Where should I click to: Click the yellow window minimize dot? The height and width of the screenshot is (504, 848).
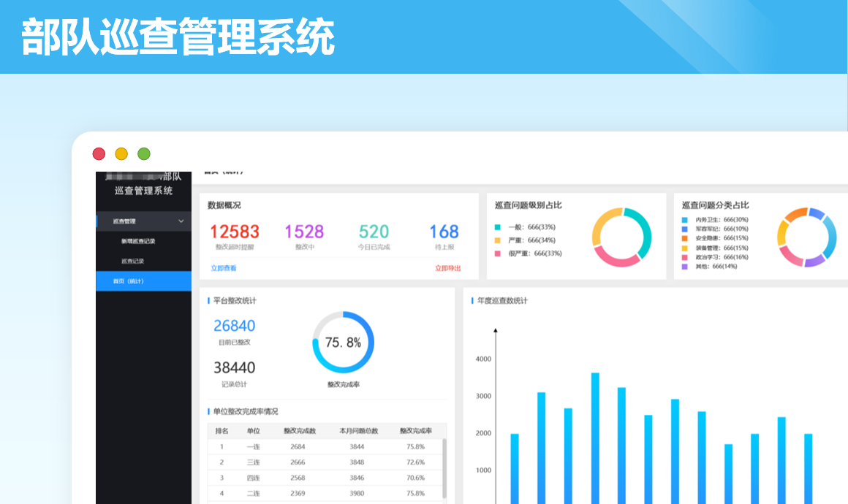tap(121, 154)
